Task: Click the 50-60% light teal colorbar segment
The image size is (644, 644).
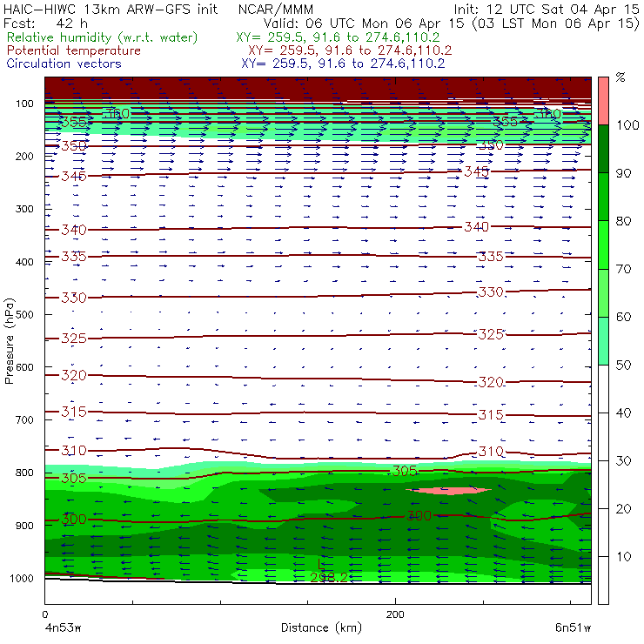Action: (x=603, y=340)
